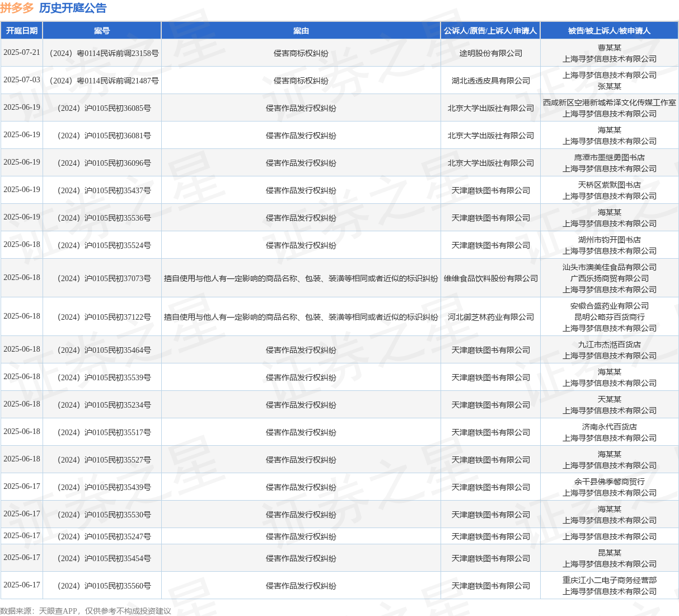This screenshot has width=679, height=616.
Task: Select case number 沪0105民初35530号
Action: pyautogui.click(x=118, y=515)
